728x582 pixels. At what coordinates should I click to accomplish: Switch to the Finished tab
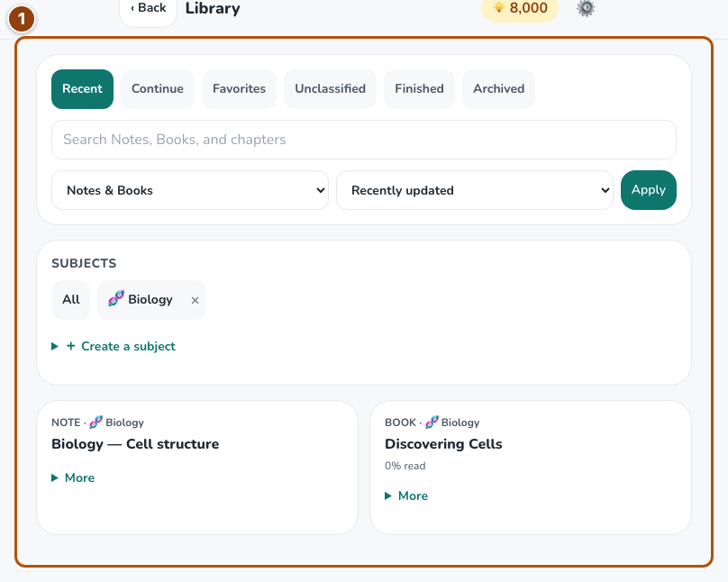419,89
